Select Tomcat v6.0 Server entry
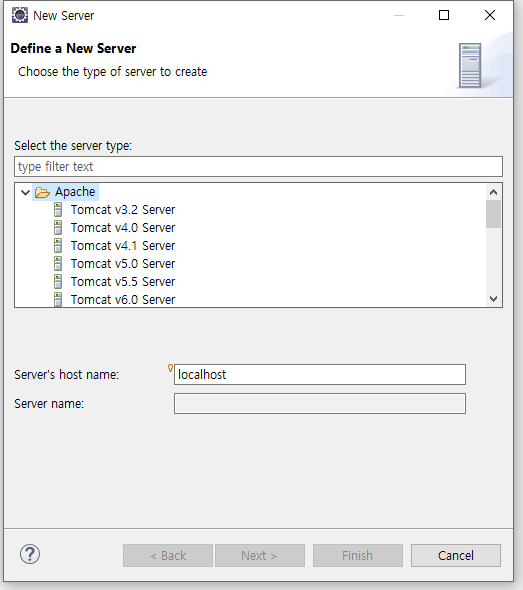Image resolution: width=523 pixels, height=590 pixels. pyautogui.click(x=123, y=300)
